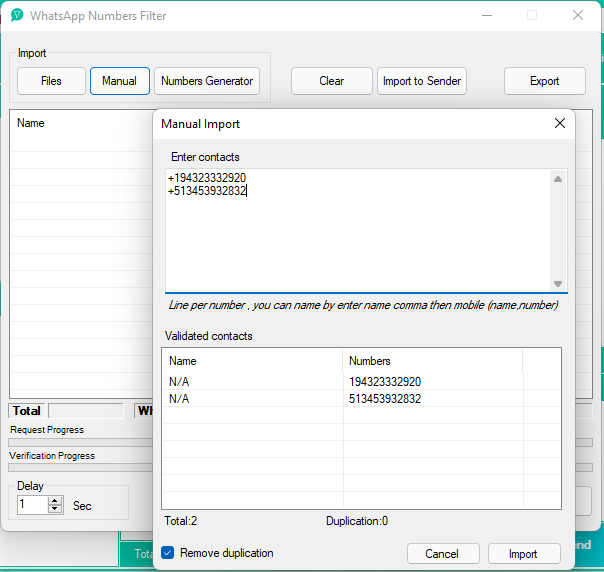The height and width of the screenshot is (572, 604).
Task: Close the Manual Import dialog
Action: pos(560,123)
